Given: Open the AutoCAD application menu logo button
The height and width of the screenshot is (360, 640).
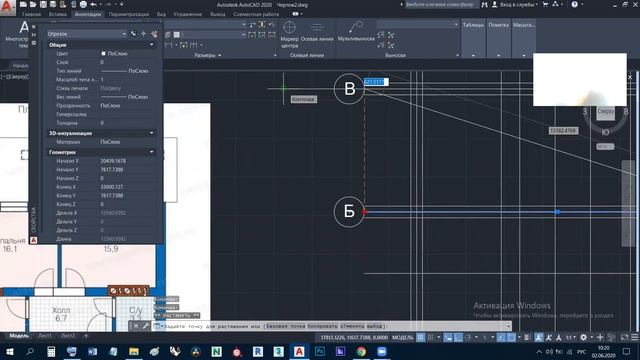Looking at the screenshot, I should click(7, 7).
